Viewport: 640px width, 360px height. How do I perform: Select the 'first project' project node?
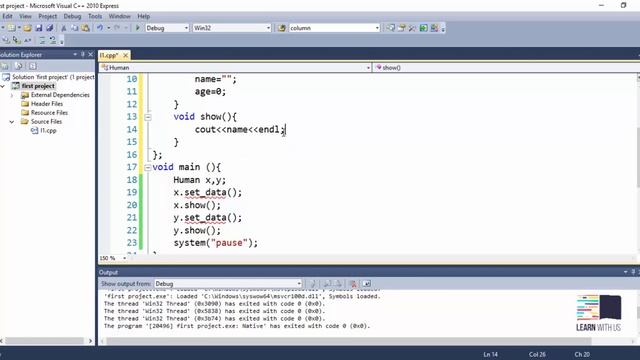[38, 86]
